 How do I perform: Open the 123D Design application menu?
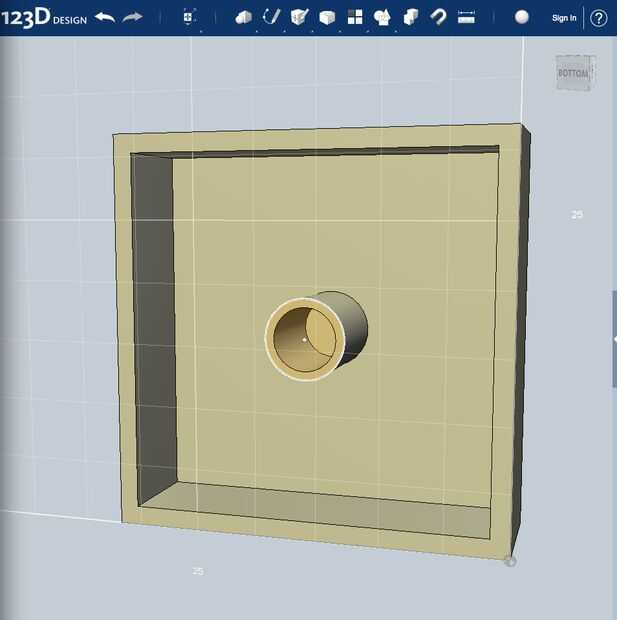click(x=44, y=17)
